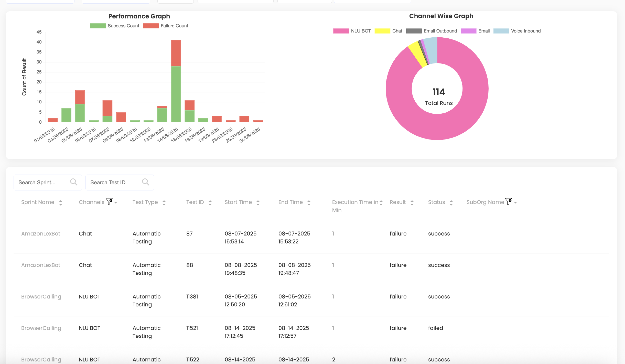Sort the End Time column

(309, 203)
